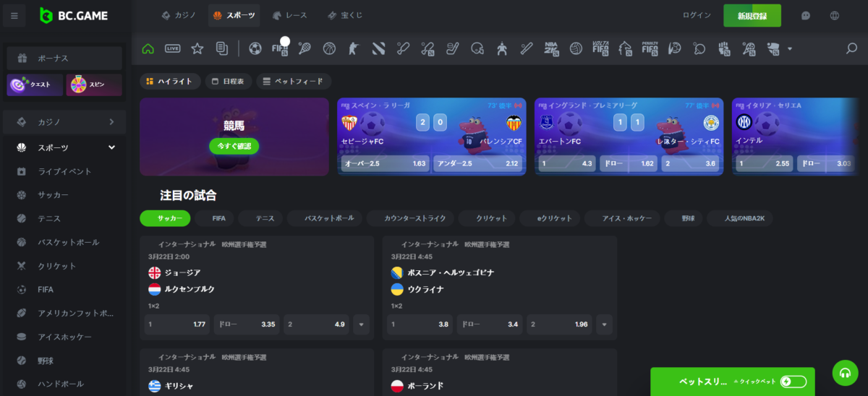868x396 pixels.
Task: Open the sports home icon
Action: pos(148,48)
